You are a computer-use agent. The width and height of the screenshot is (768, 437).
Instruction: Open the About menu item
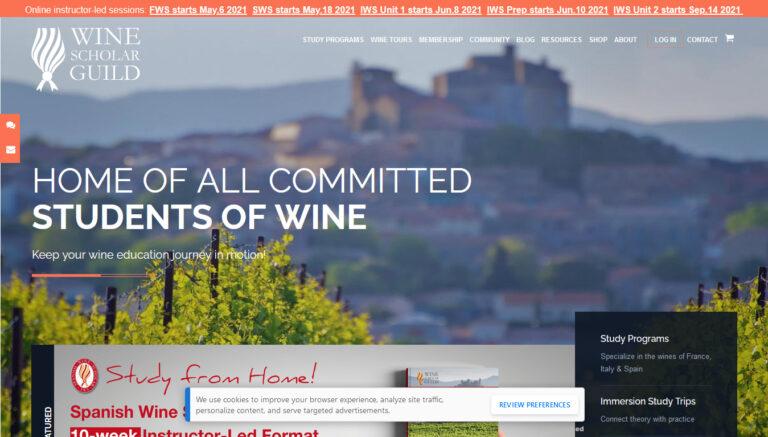(625, 40)
